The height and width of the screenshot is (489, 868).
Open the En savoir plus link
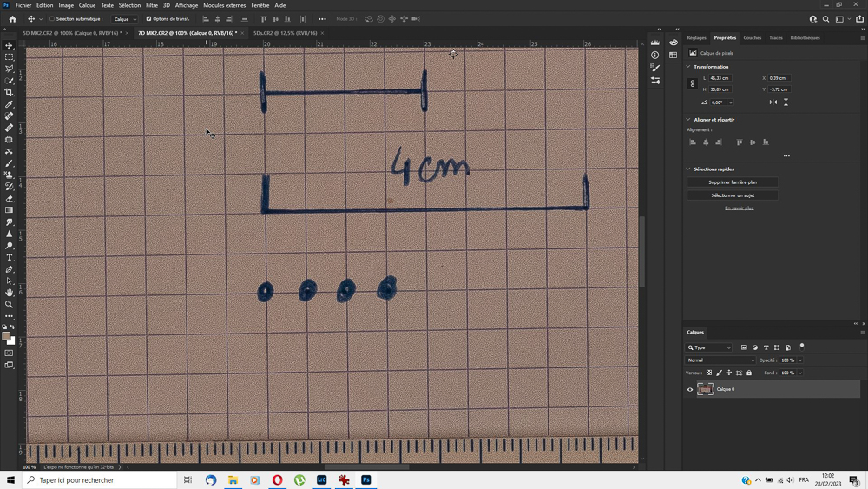pyautogui.click(x=739, y=208)
